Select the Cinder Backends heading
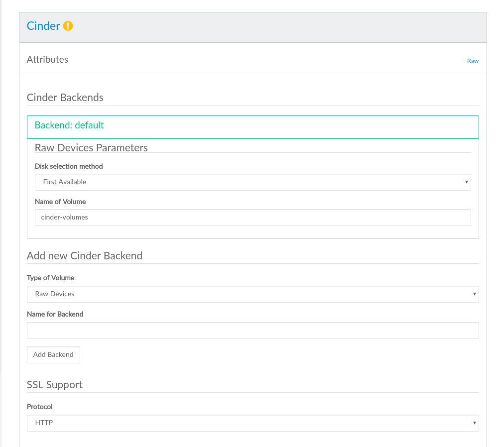The height and width of the screenshot is (447, 504). [x=65, y=98]
